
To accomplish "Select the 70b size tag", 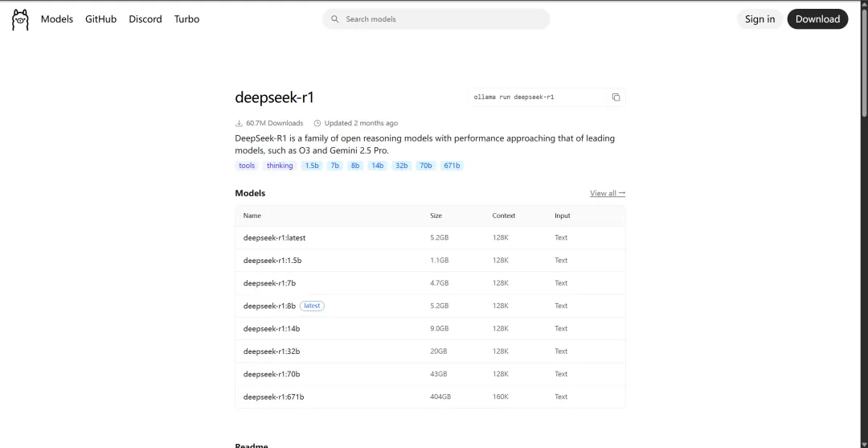I will [x=426, y=166].
